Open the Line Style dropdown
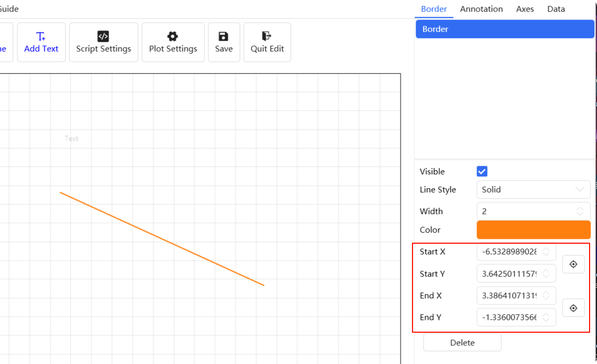Viewport: 597px width, 364px height. 533,189
